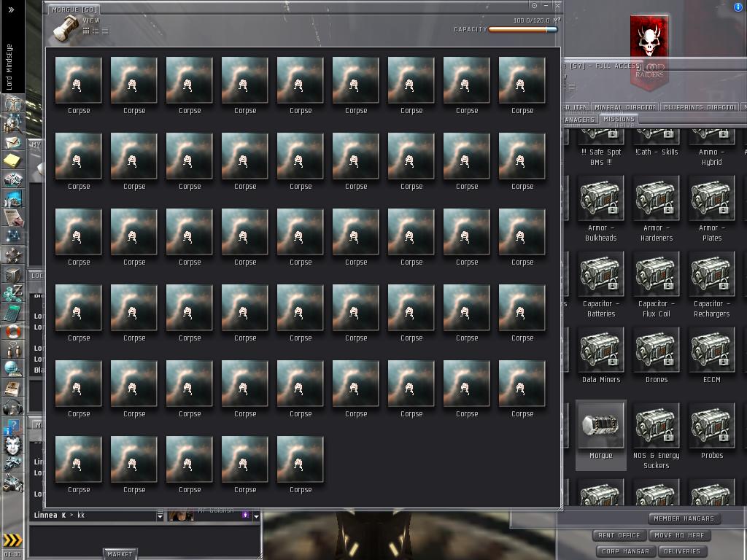747x560 pixels.
Task: Open the Wallet coins icon
Action: click(x=13, y=292)
